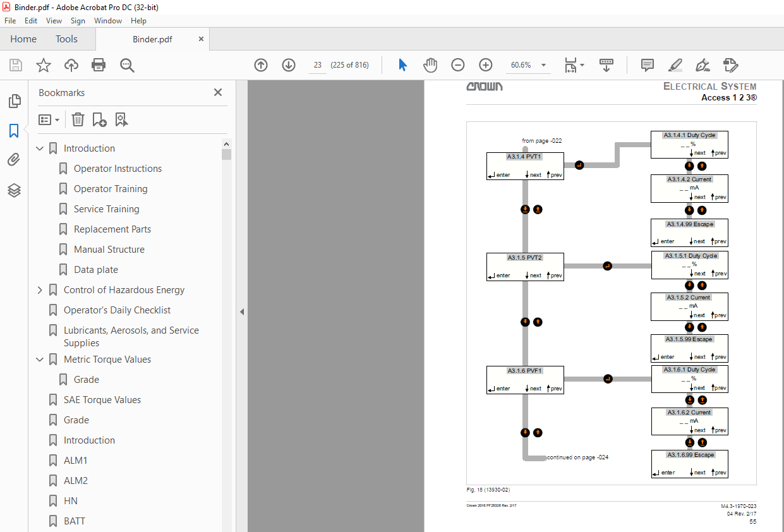Switch to the Home tab
784x532 pixels.
tap(23, 39)
